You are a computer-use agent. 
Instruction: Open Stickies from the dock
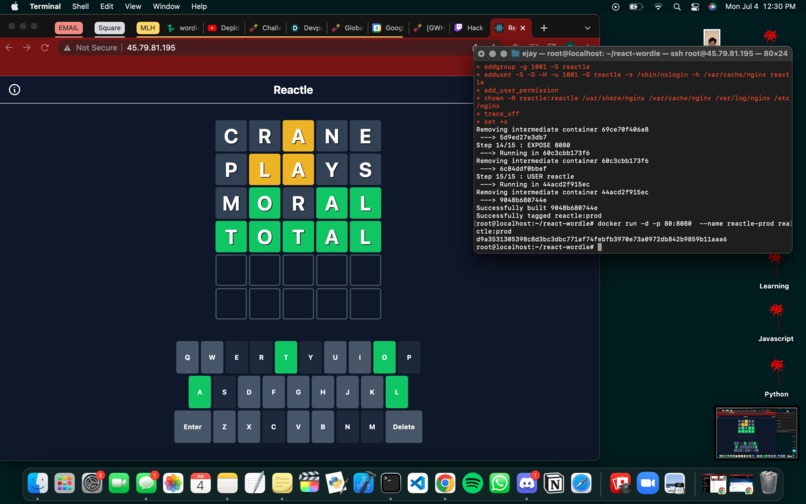tap(282, 483)
